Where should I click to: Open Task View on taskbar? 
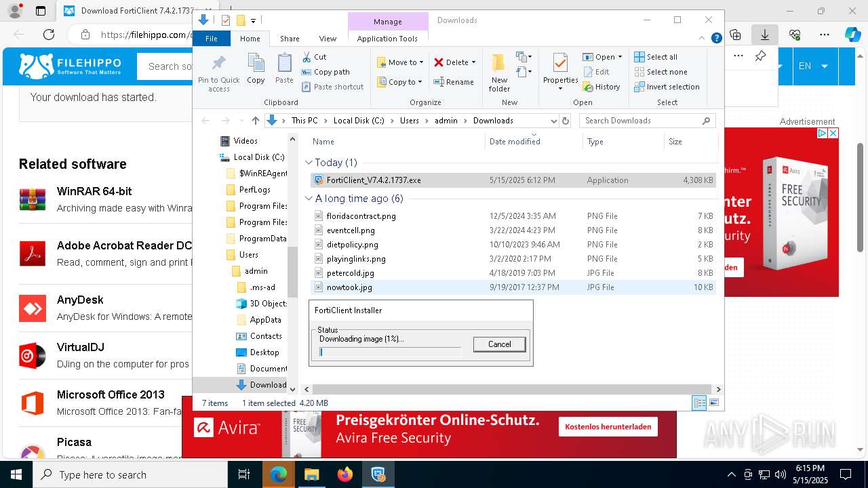pyautogui.click(x=244, y=474)
